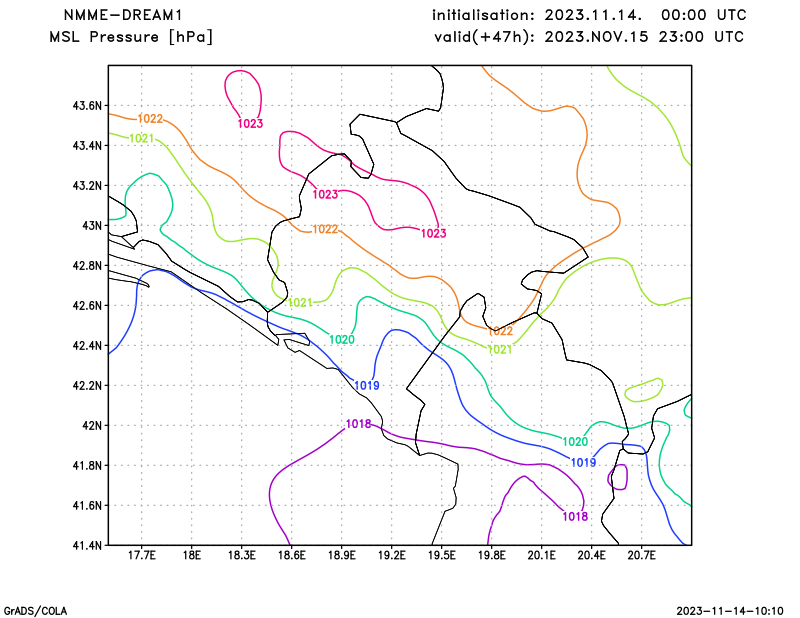Click the 42N latitude label
The image size is (800, 618).
click(92, 425)
